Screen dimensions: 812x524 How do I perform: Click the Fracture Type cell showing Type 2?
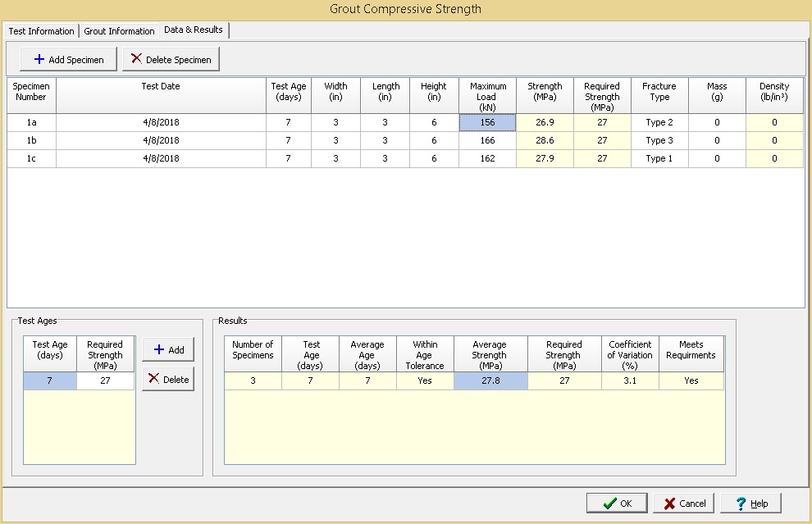click(x=659, y=122)
